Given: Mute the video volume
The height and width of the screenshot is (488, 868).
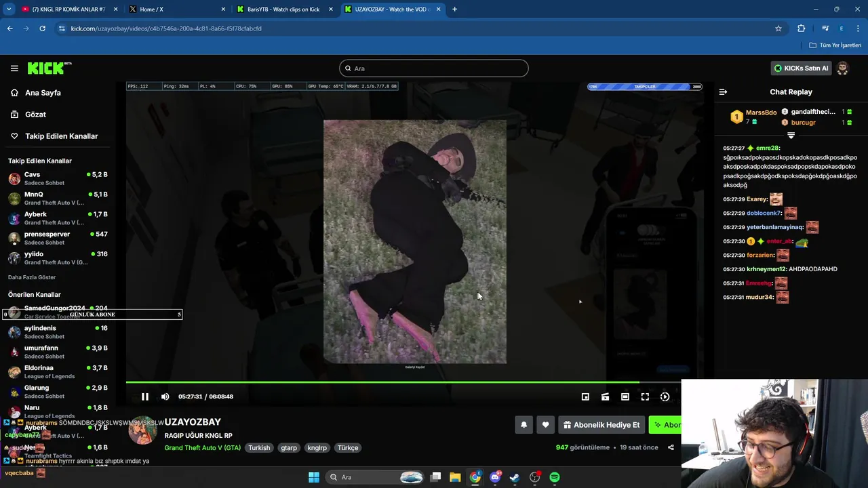Looking at the screenshot, I should 165,396.
